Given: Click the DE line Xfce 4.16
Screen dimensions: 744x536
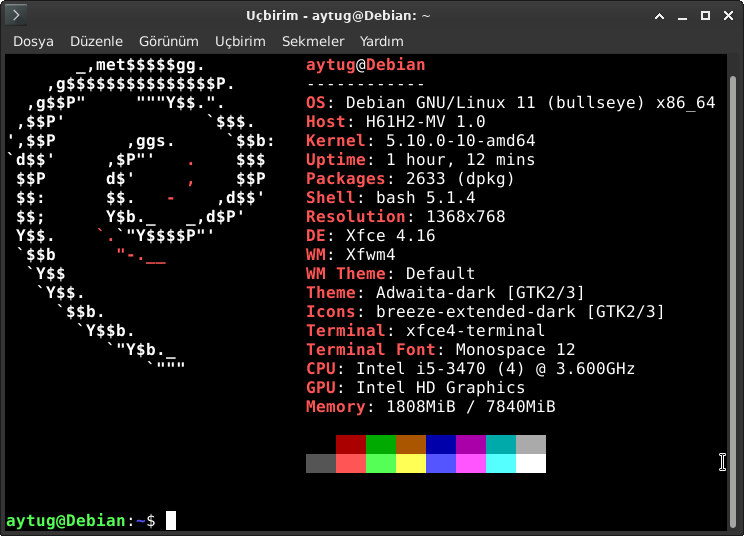Looking at the screenshot, I should coord(371,235).
